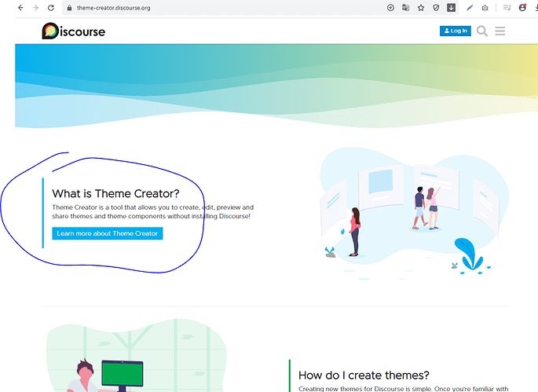Open the browser profile avatar
The width and height of the screenshot is (538, 392).
pos(522,8)
